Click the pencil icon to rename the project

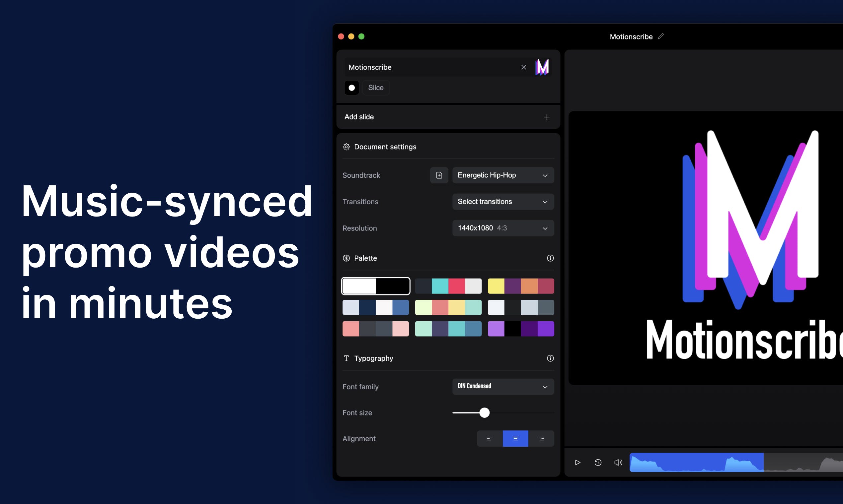[x=660, y=36]
